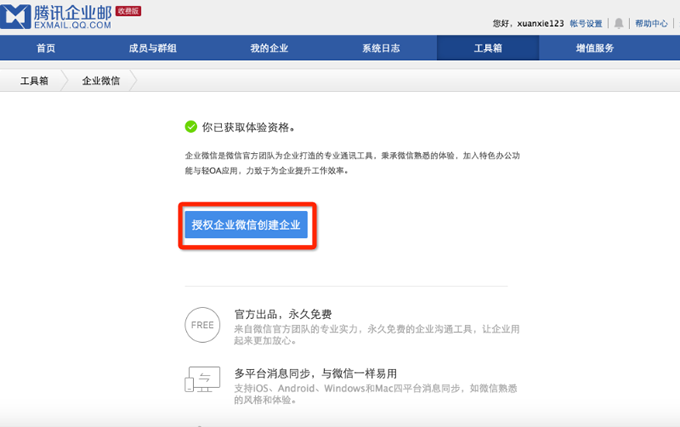This screenshot has height=427, width=680.
Task: Click 企业微信 breadcrumb item
Action: point(101,81)
